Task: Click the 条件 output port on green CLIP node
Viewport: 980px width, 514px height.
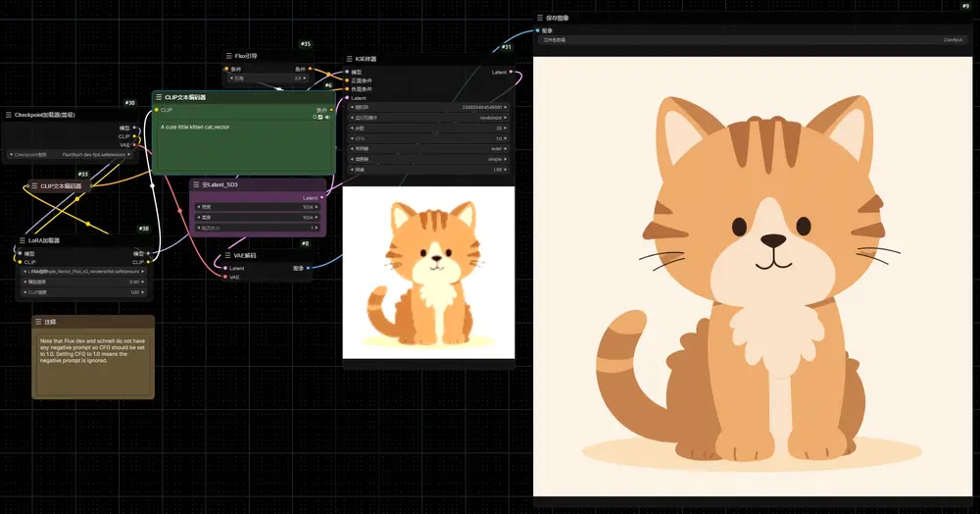Action: pyautogui.click(x=332, y=110)
